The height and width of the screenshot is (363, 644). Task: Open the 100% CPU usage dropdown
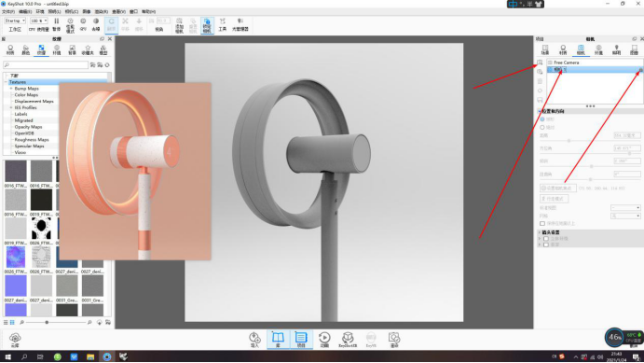tap(39, 21)
